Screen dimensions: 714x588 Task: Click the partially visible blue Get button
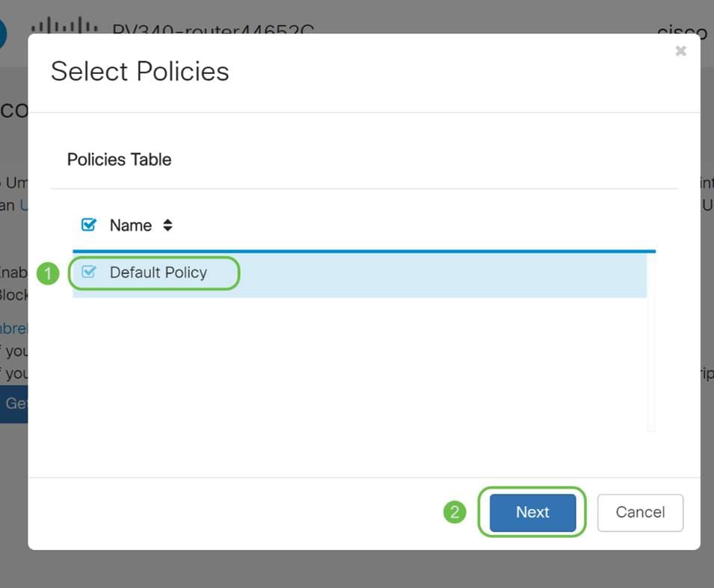(14, 403)
